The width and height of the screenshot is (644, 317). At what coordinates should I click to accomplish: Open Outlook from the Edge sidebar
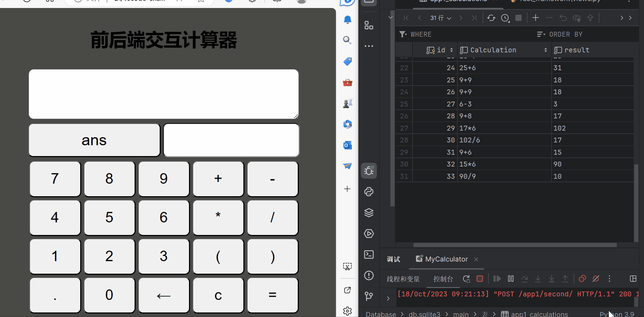coord(347,145)
